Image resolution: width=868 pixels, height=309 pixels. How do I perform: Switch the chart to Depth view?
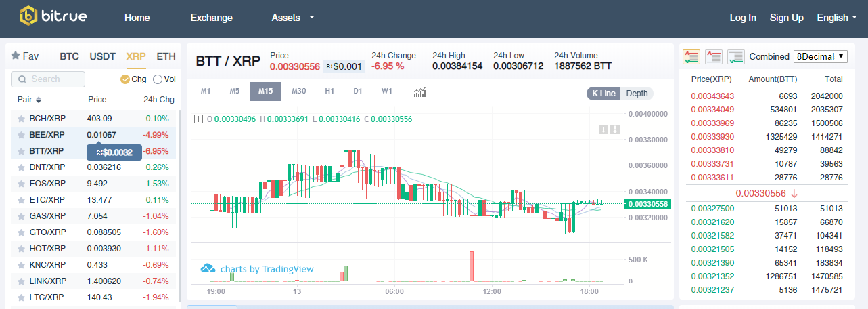tap(637, 94)
